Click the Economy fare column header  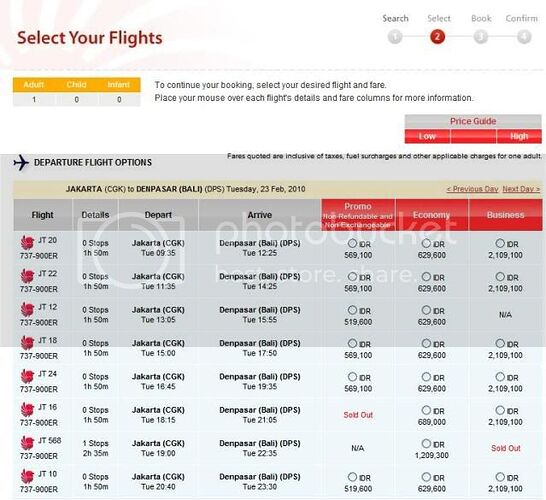[x=432, y=215]
